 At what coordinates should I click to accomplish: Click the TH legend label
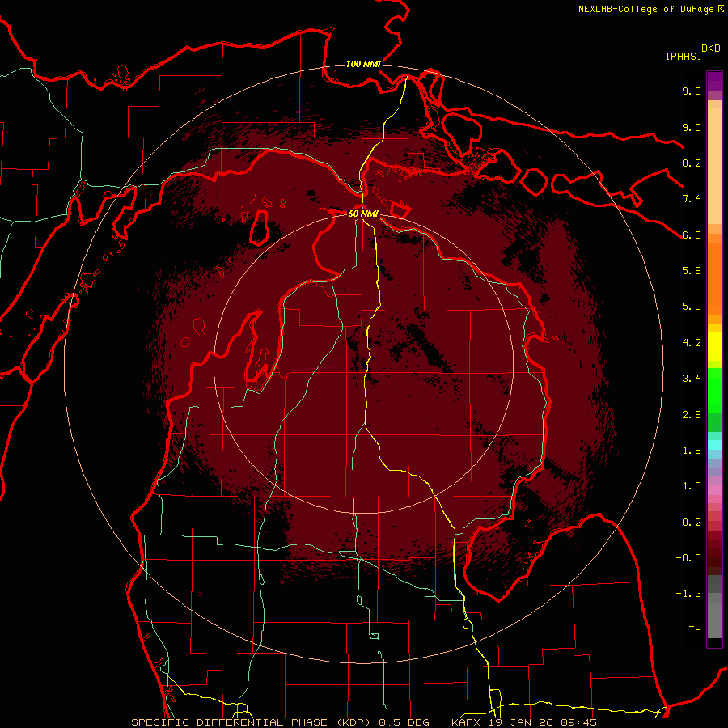click(695, 630)
